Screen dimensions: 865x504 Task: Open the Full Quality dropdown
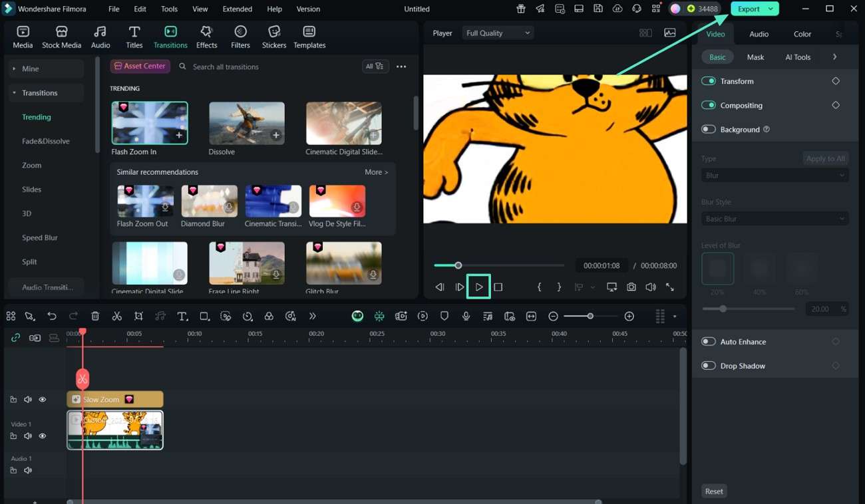pyautogui.click(x=498, y=33)
